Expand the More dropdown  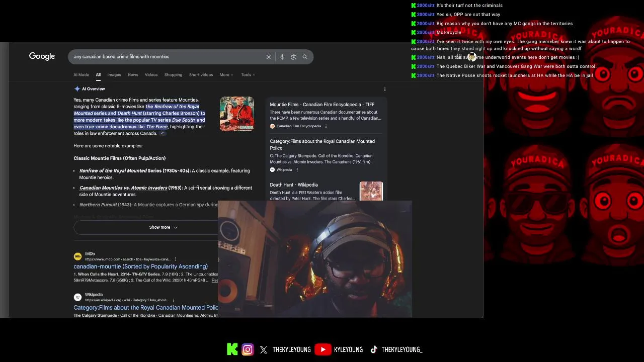(226, 75)
